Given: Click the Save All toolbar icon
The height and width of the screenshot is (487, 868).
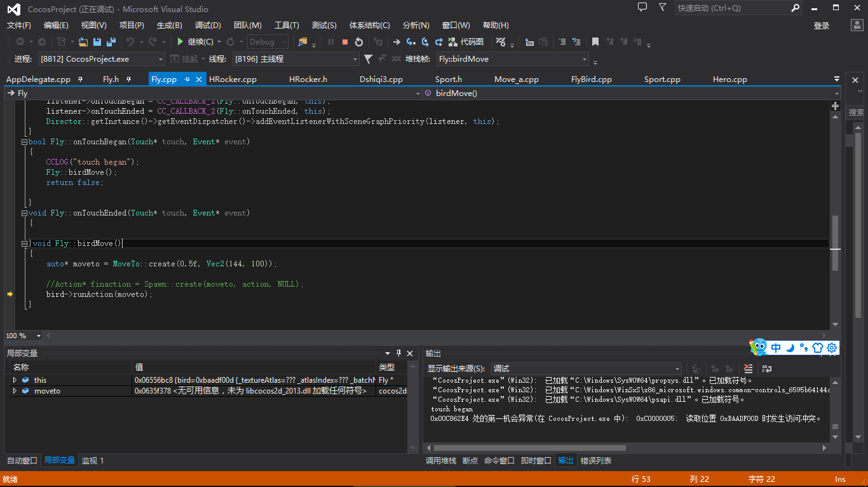Looking at the screenshot, I should pos(111,42).
